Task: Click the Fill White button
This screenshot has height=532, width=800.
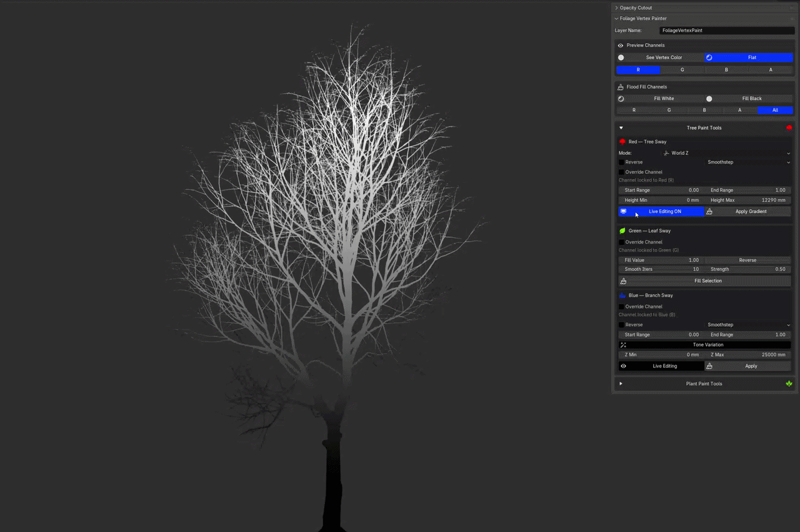Action: pos(660,99)
